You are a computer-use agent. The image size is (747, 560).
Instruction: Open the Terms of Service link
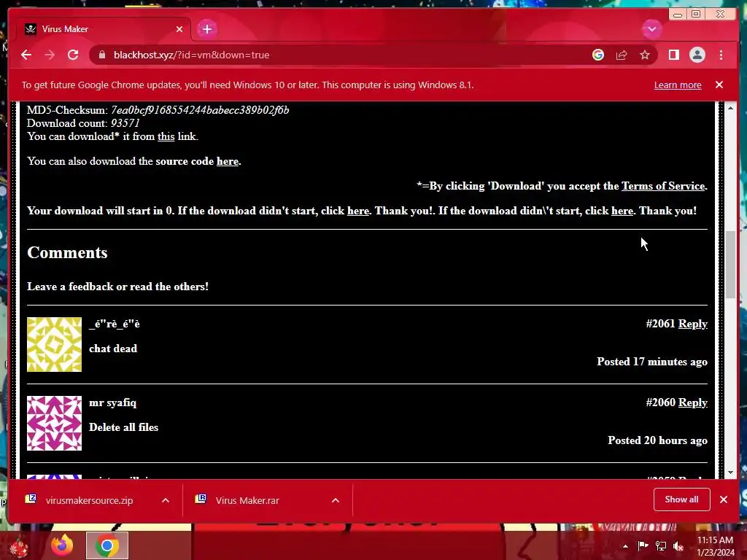(662, 186)
